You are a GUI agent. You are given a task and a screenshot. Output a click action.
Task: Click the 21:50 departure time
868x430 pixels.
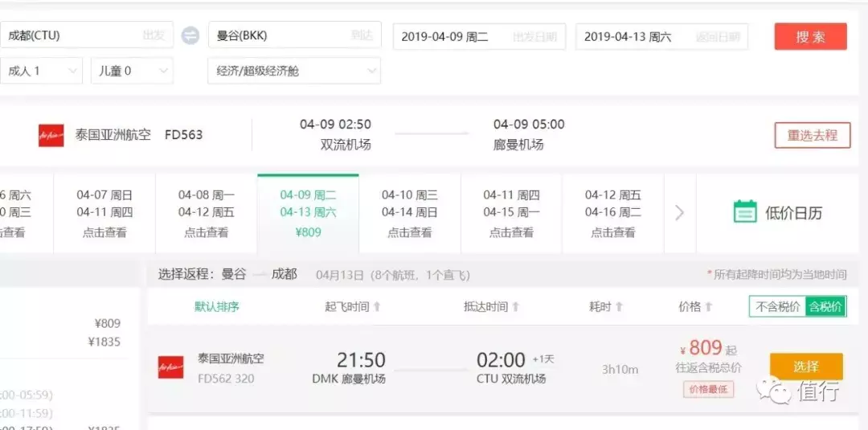tap(361, 360)
